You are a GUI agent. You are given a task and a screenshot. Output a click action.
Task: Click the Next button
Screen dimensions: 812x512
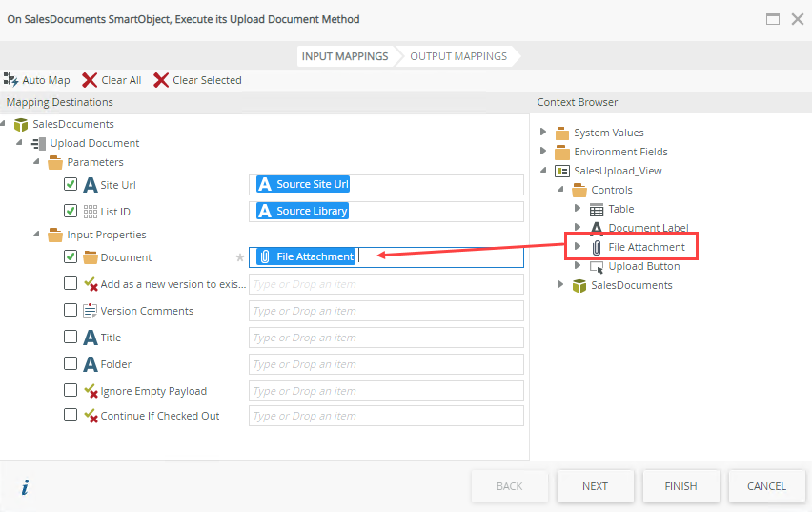(x=595, y=486)
